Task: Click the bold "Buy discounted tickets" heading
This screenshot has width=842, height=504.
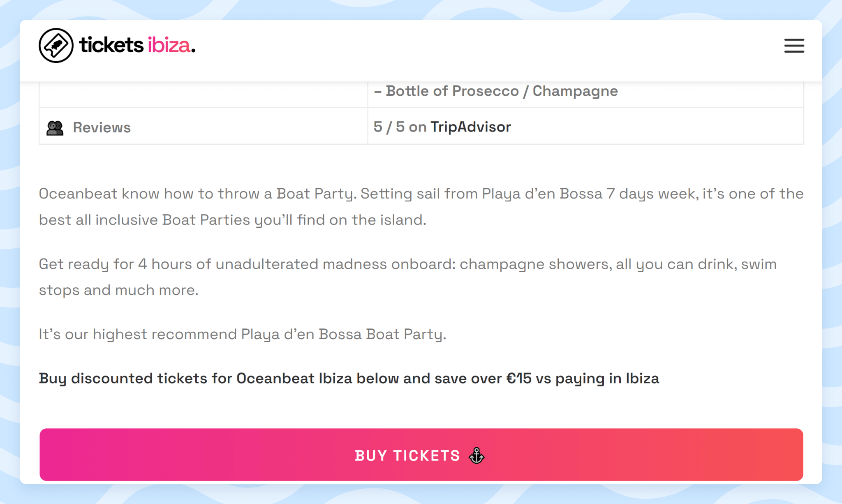Action: (x=349, y=378)
